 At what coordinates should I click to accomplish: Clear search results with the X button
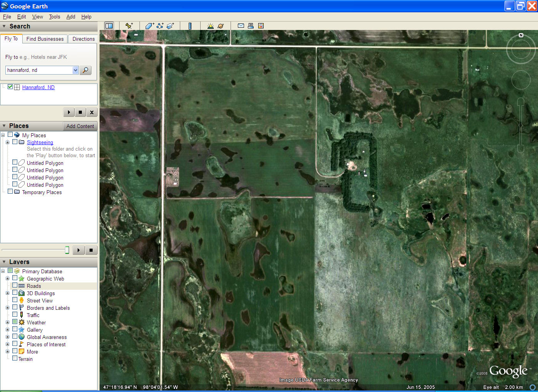[x=91, y=112]
